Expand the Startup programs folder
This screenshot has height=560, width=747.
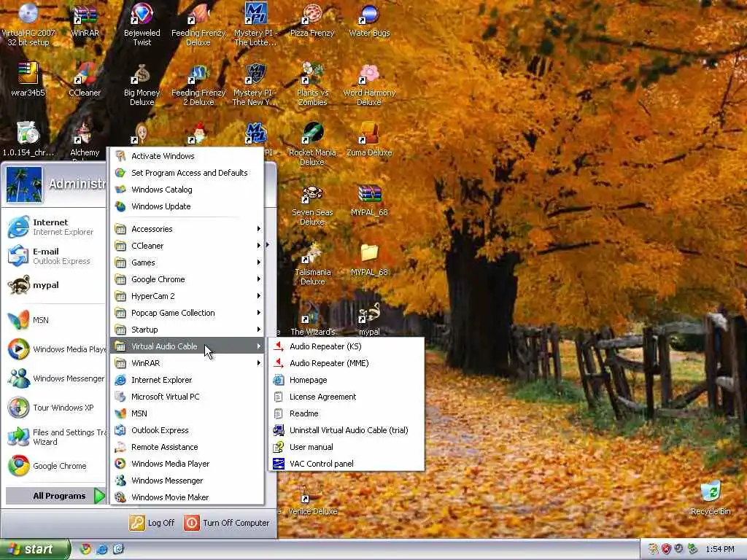[x=187, y=330]
